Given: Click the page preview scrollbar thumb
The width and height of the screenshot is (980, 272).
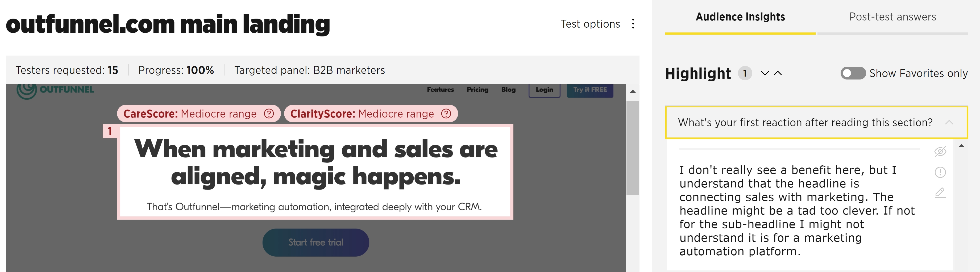Looking at the screenshot, I should [x=633, y=148].
